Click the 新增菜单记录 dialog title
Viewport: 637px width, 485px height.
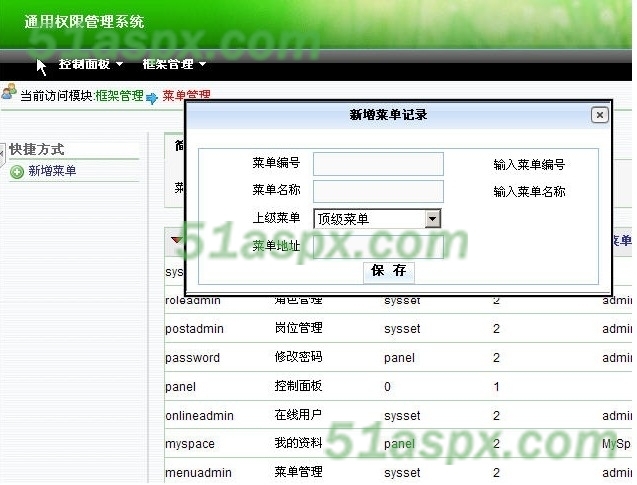pos(389,115)
